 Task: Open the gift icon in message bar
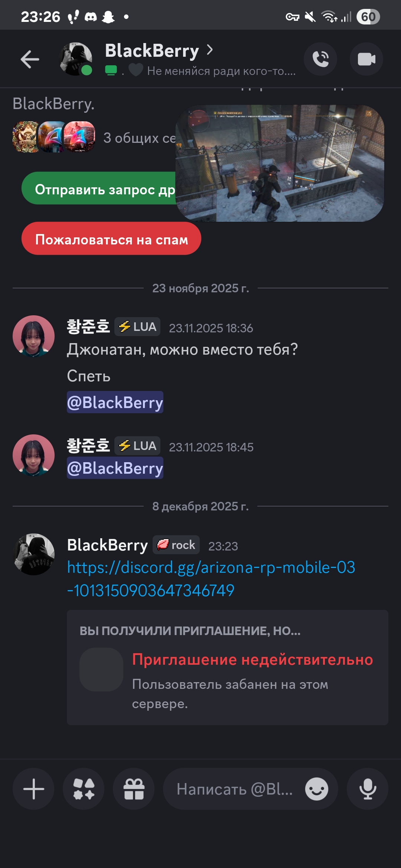(x=134, y=789)
